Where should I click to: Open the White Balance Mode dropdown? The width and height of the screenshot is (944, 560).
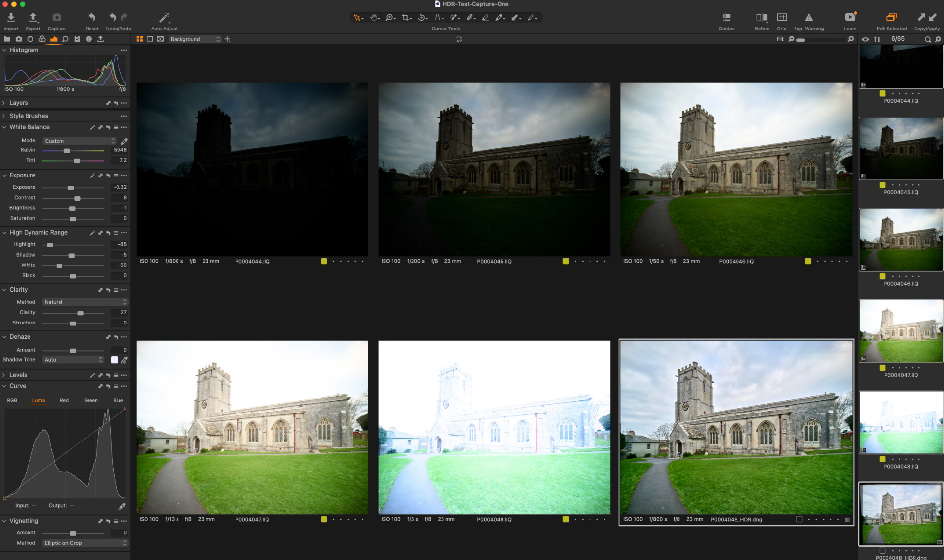tap(79, 141)
